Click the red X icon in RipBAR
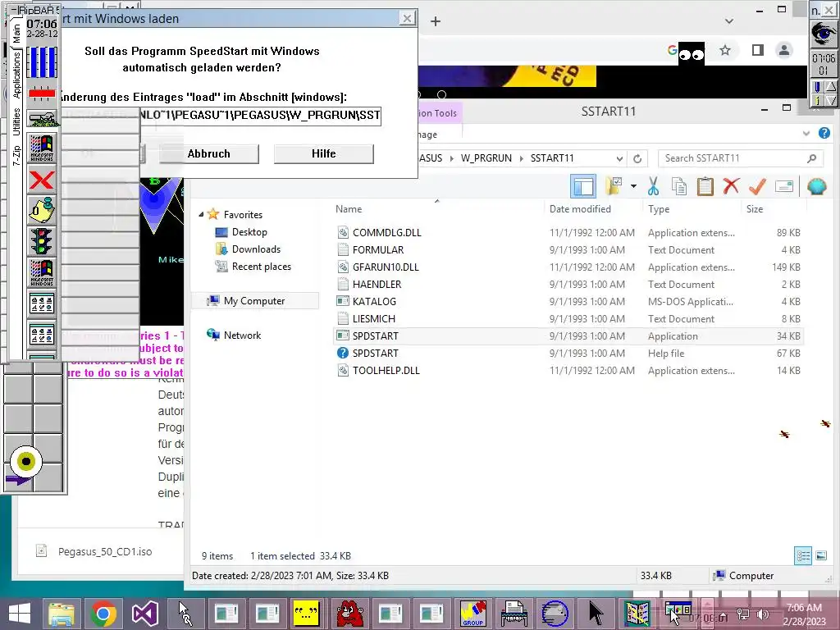 click(x=42, y=180)
